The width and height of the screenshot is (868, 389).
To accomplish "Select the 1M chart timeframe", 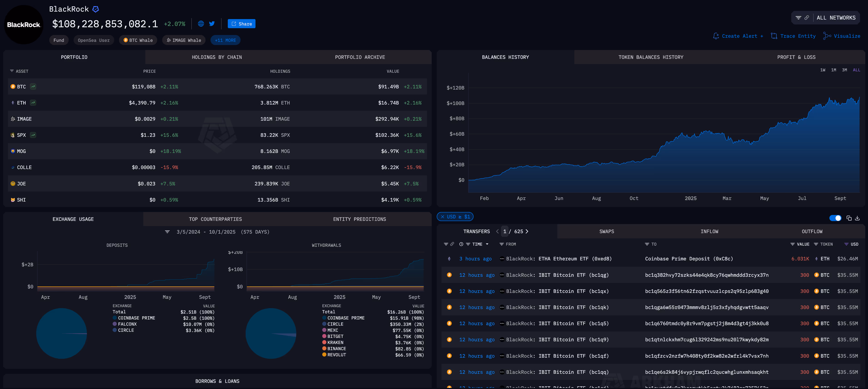I will 833,70.
